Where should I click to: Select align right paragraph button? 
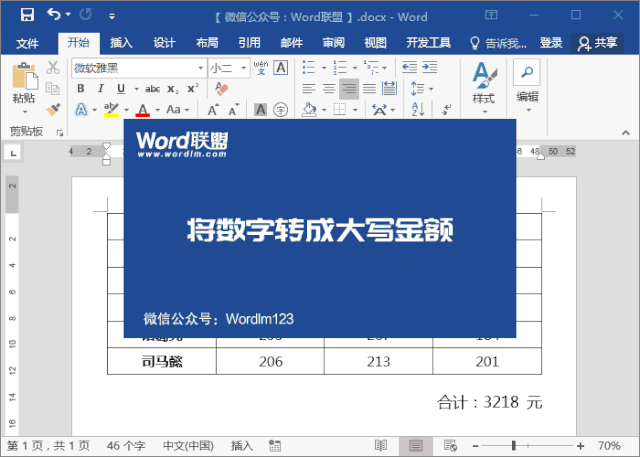point(349,89)
